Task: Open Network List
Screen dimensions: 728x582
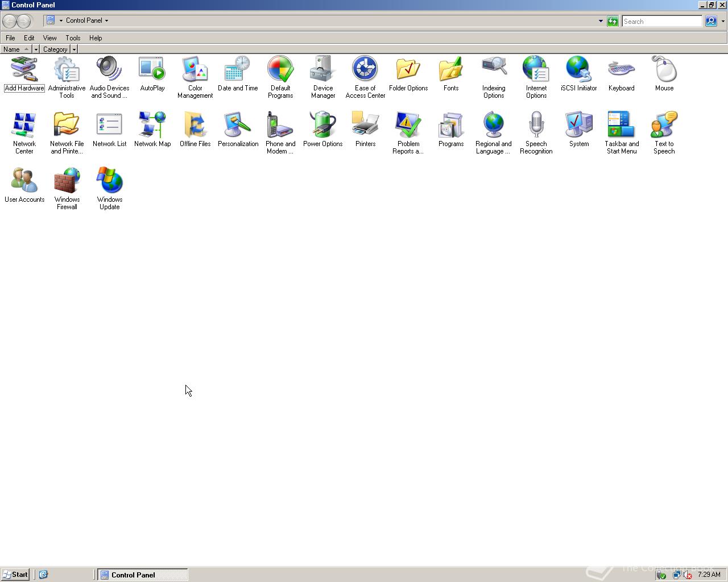Action: click(x=109, y=130)
